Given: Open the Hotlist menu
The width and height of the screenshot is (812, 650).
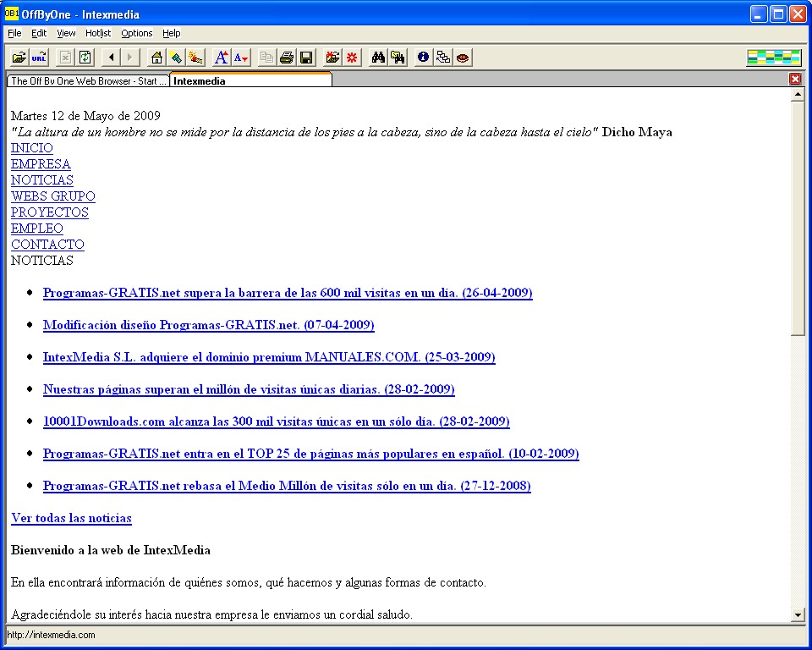Looking at the screenshot, I should 98,33.
